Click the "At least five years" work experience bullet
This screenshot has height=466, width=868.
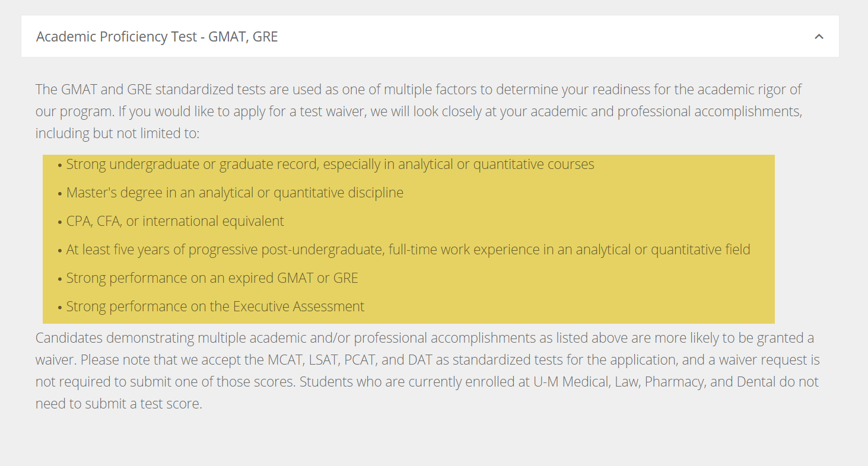408,250
